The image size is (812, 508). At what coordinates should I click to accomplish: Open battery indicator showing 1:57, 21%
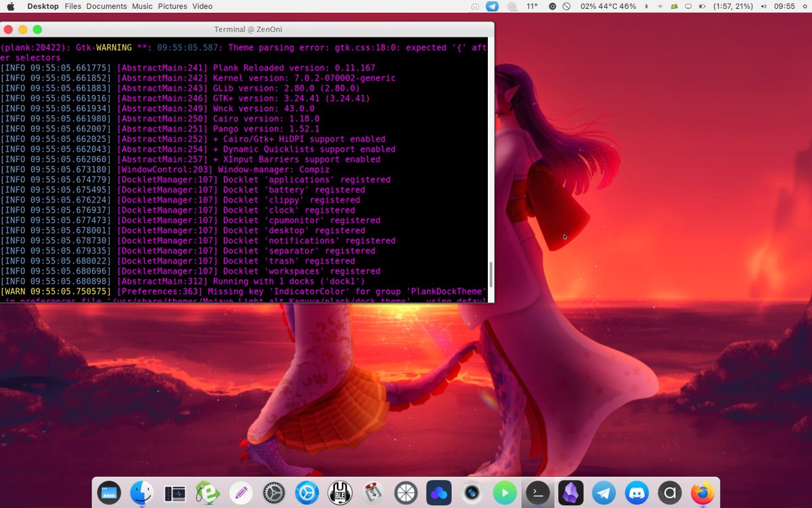[x=725, y=6]
